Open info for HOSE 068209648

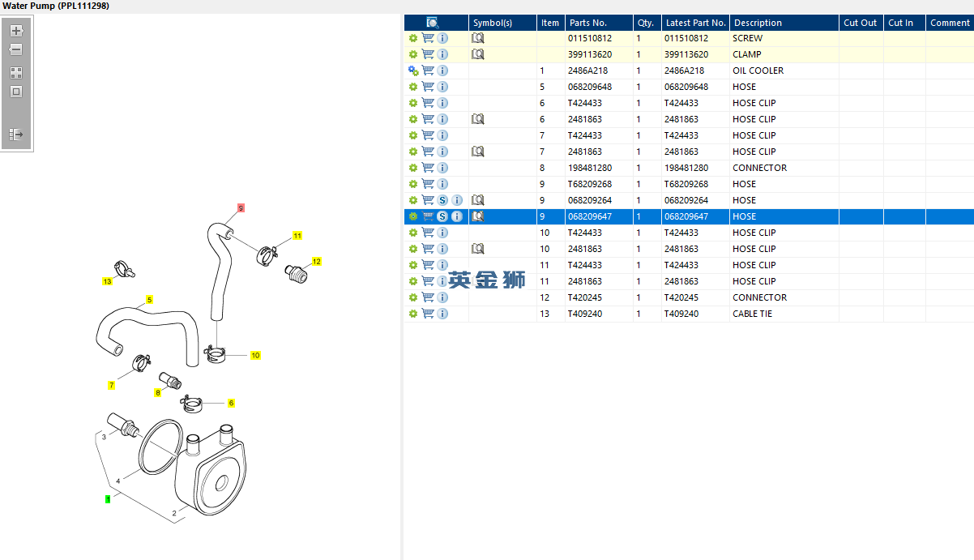(x=442, y=87)
